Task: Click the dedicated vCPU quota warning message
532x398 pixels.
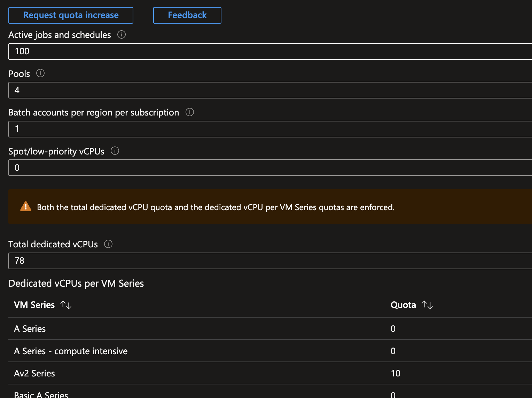Action: click(x=216, y=207)
